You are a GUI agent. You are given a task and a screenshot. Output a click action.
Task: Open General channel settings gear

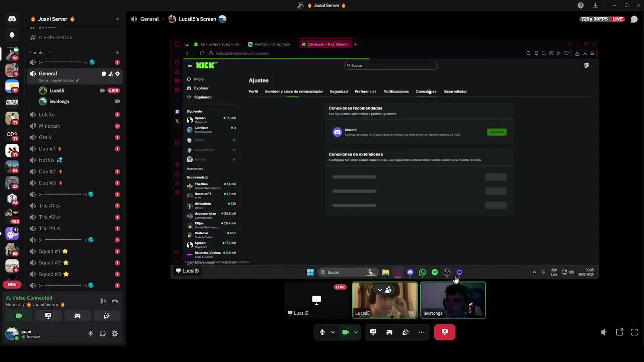pyautogui.click(x=118, y=74)
